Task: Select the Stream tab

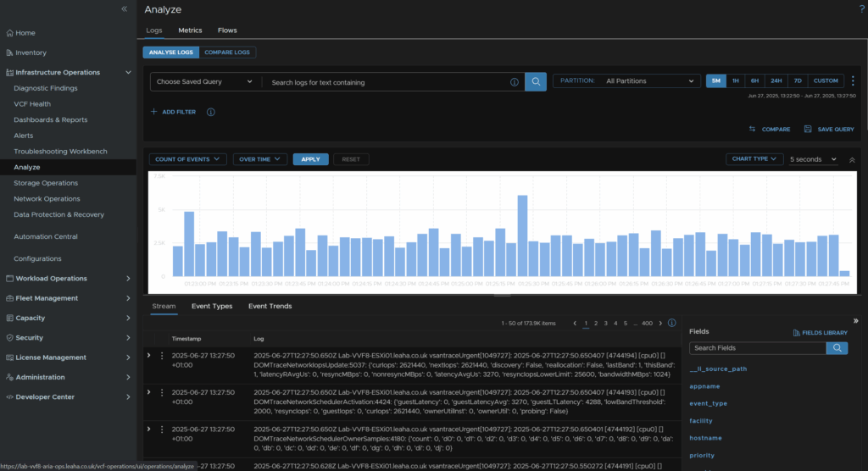Action: point(164,306)
